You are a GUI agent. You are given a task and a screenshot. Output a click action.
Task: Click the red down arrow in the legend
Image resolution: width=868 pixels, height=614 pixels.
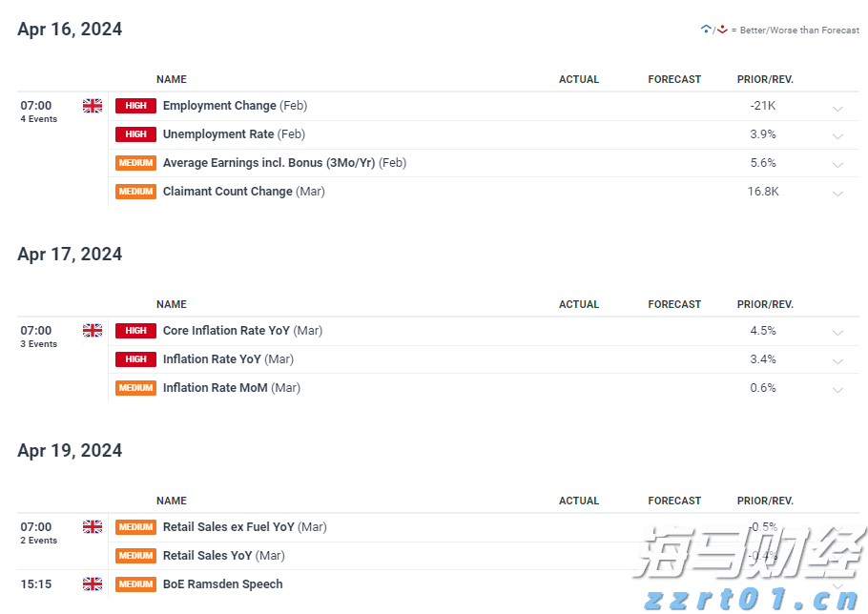pyautogui.click(x=721, y=29)
